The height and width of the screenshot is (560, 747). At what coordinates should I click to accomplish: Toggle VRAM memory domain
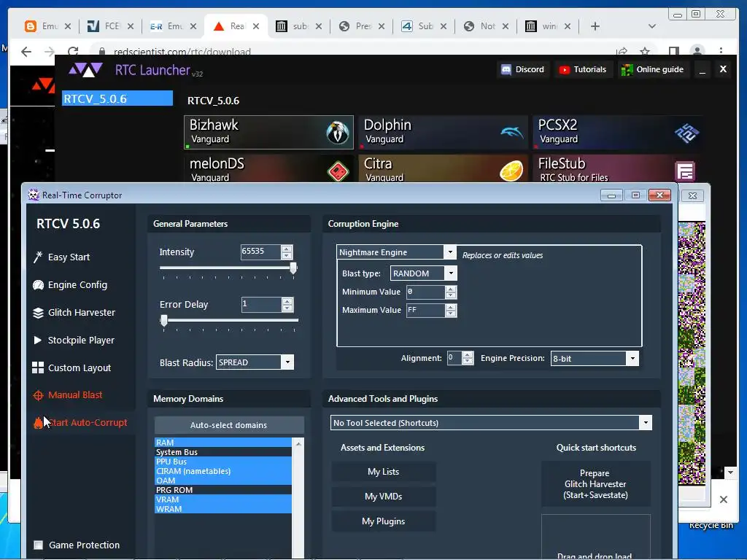click(223, 499)
